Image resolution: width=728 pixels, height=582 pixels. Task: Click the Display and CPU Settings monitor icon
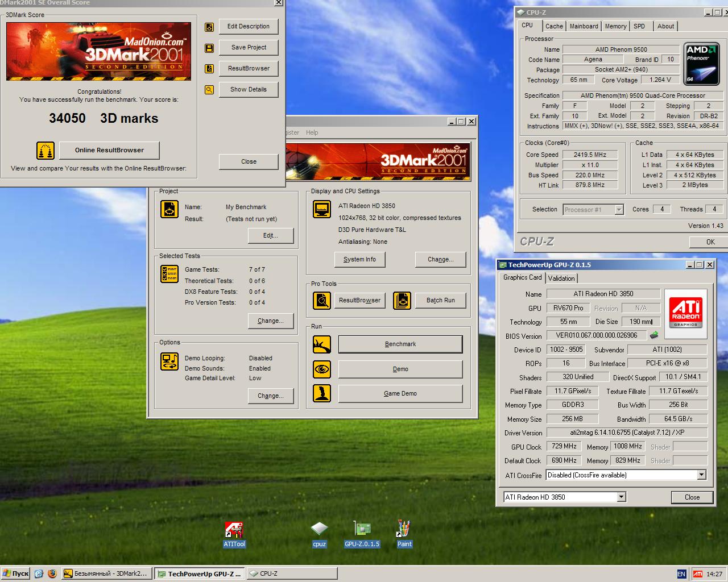point(322,209)
